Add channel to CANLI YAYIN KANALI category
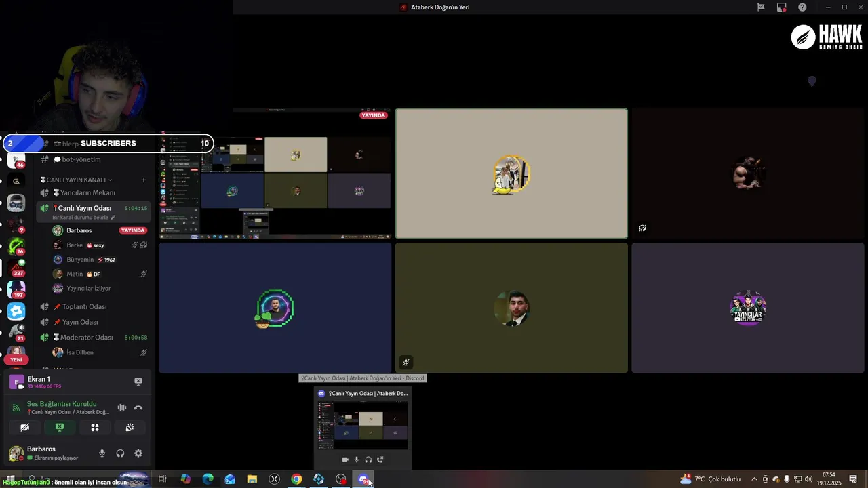The width and height of the screenshot is (868, 488). click(x=144, y=180)
